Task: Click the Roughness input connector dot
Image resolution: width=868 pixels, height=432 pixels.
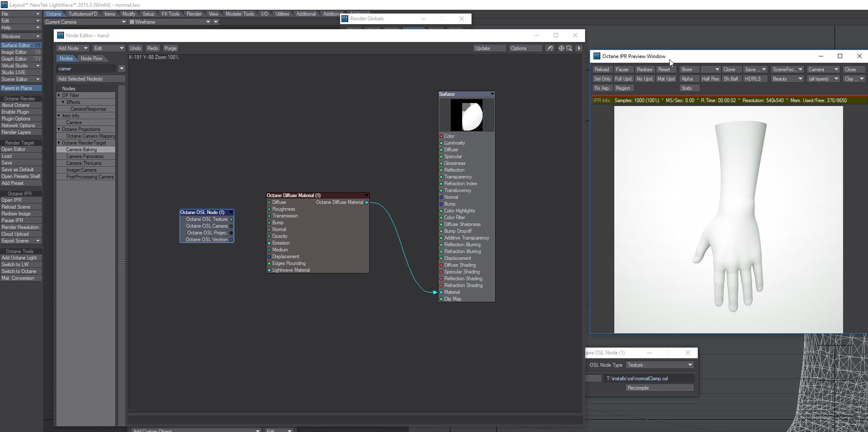Action: point(269,209)
